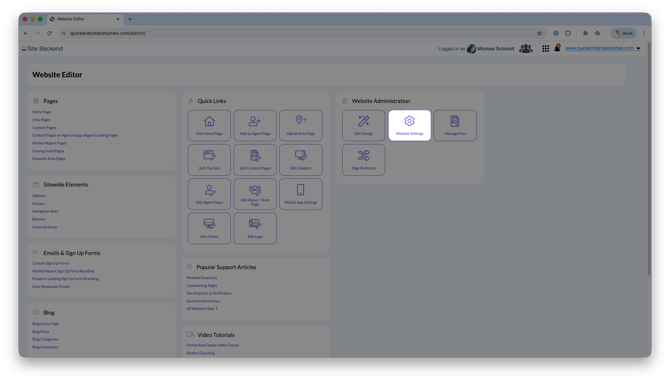Click the Navigation Bars link
Image resolution: width=670 pixels, height=382 pixels.
[45, 211]
